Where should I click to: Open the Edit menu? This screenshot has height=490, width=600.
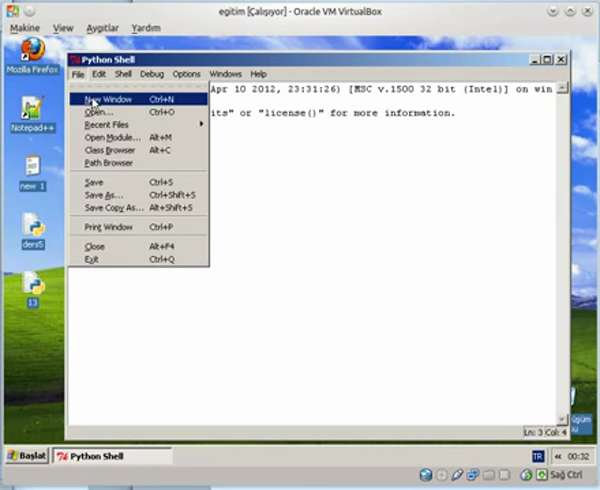point(99,74)
